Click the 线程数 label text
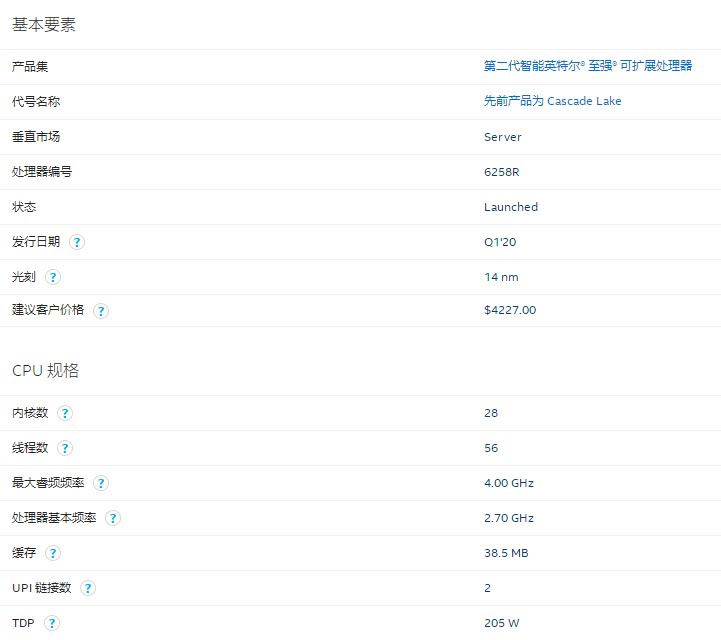Image resolution: width=721 pixels, height=640 pixels. coord(30,447)
